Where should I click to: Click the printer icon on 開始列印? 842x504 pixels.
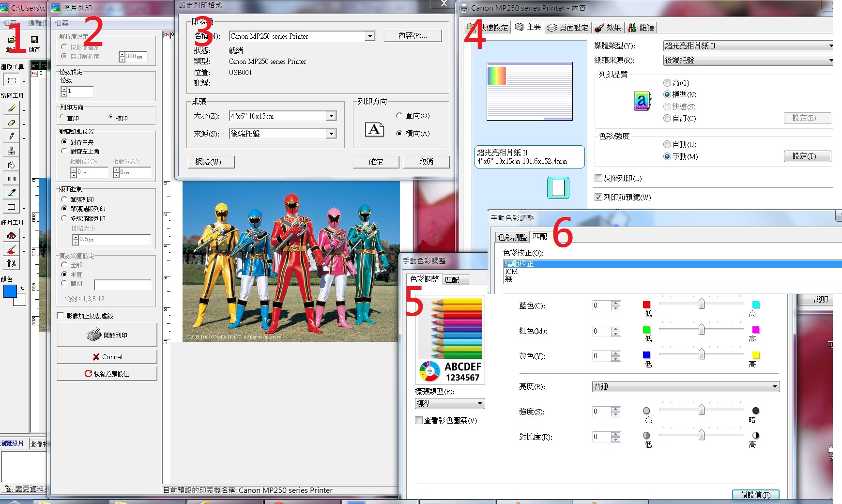tap(94, 335)
